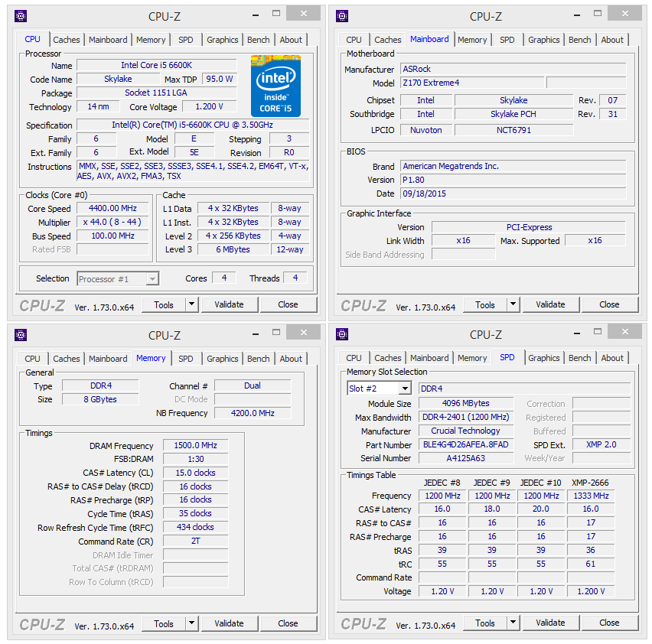
Task: Click the BIOS version P1.80 field
Action: 513,180
